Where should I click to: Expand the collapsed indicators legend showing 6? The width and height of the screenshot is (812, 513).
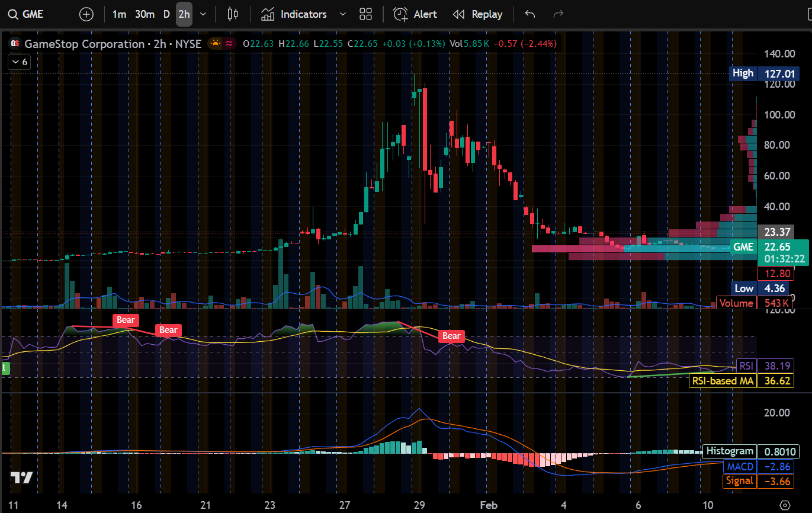(18, 62)
